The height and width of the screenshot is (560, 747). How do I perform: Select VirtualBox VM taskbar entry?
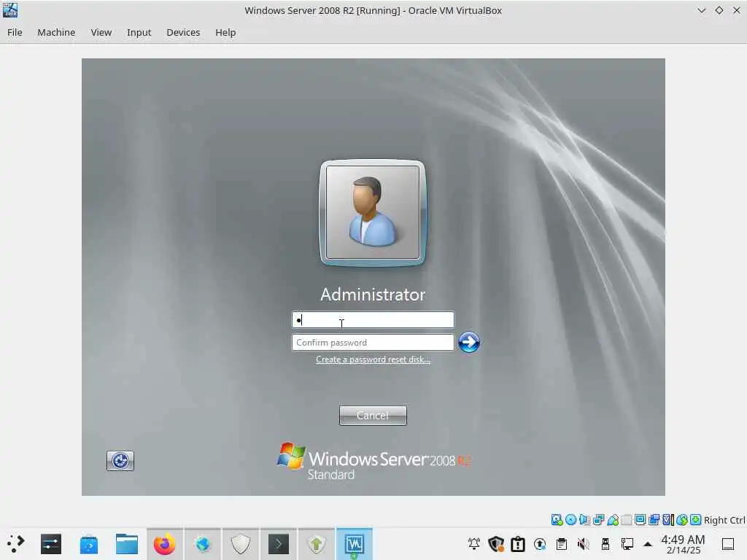(x=355, y=544)
